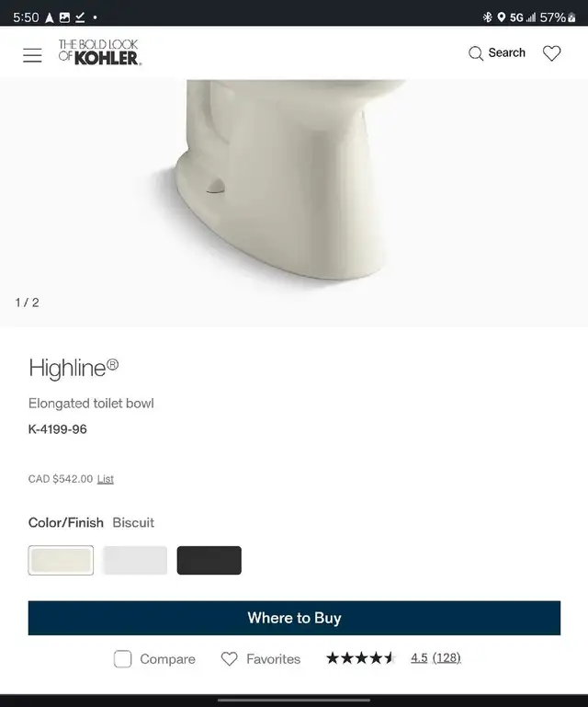The height and width of the screenshot is (707, 588).
Task: Tap the battery indicator icon
Action: coord(571,17)
